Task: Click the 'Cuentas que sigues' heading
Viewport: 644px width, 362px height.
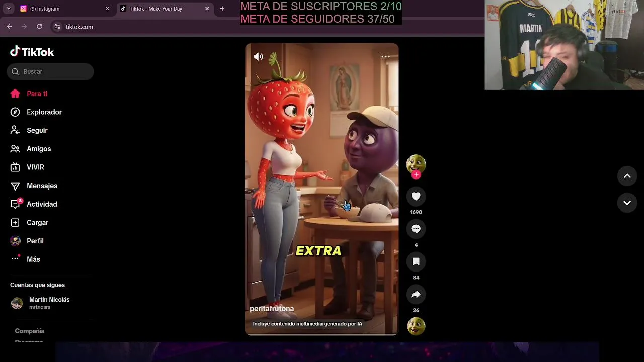Action: pyautogui.click(x=37, y=285)
